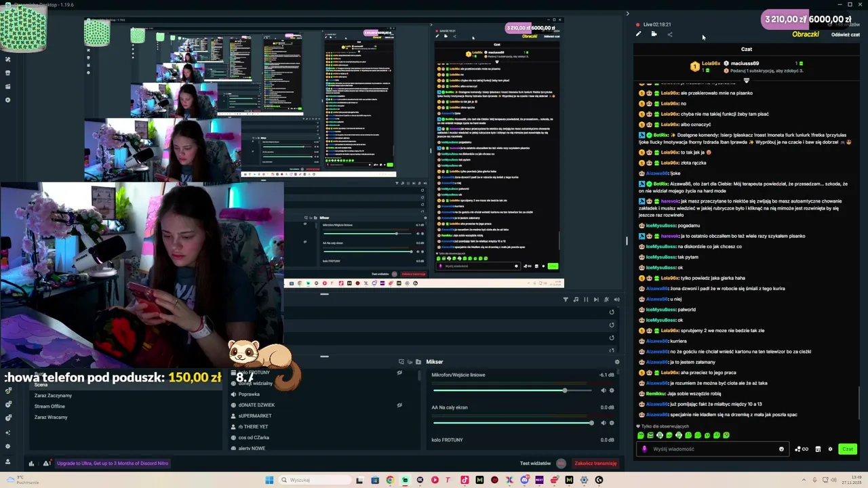The width and height of the screenshot is (868, 488).
Task: Select the cos od CZarka source
Action: click(x=254, y=438)
